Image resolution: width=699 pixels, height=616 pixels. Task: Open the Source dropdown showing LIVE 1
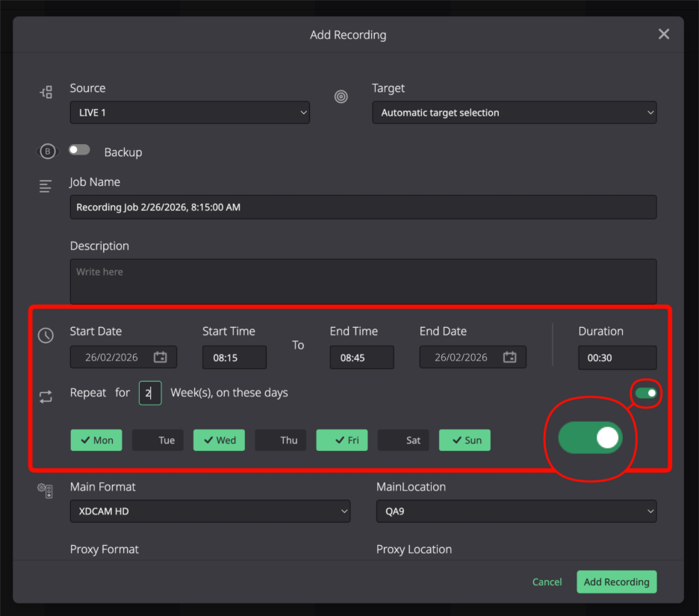(190, 112)
